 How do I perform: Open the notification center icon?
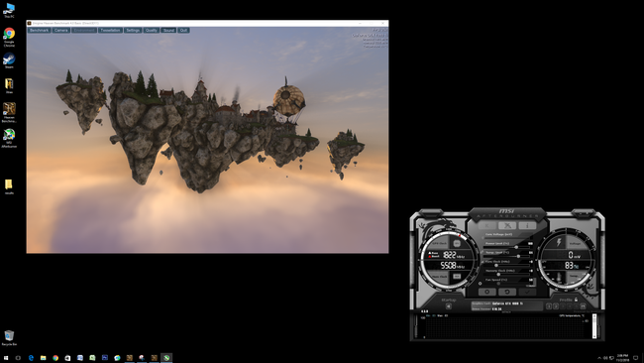pyautogui.click(x=636, y=358)
